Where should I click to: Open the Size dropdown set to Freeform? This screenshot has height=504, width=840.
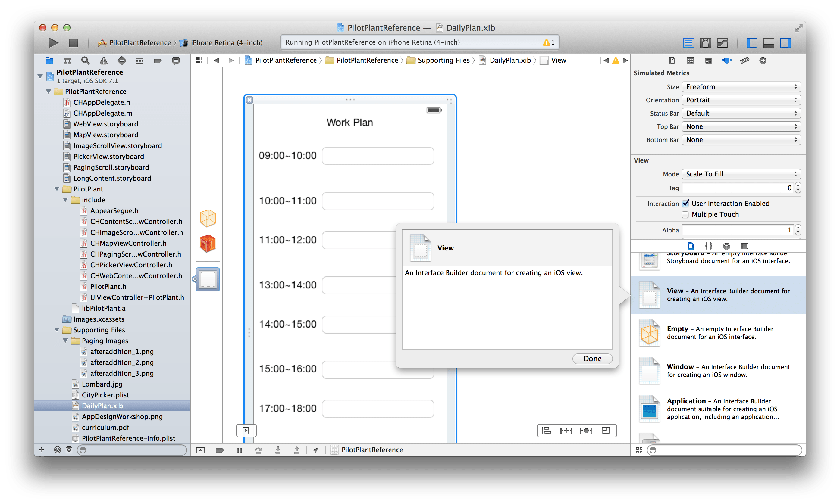741,87
